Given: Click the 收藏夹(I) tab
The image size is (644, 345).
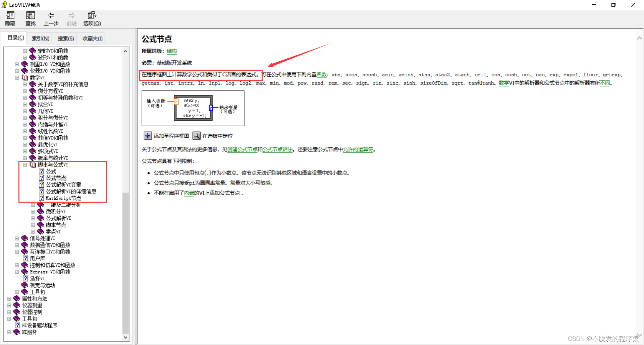Looking at the screenshot, I should [91, 38].
